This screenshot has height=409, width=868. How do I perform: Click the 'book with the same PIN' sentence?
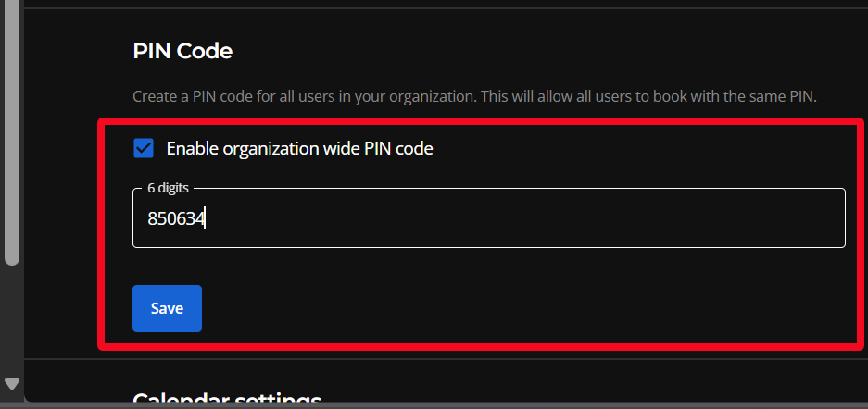coord(736,96)
